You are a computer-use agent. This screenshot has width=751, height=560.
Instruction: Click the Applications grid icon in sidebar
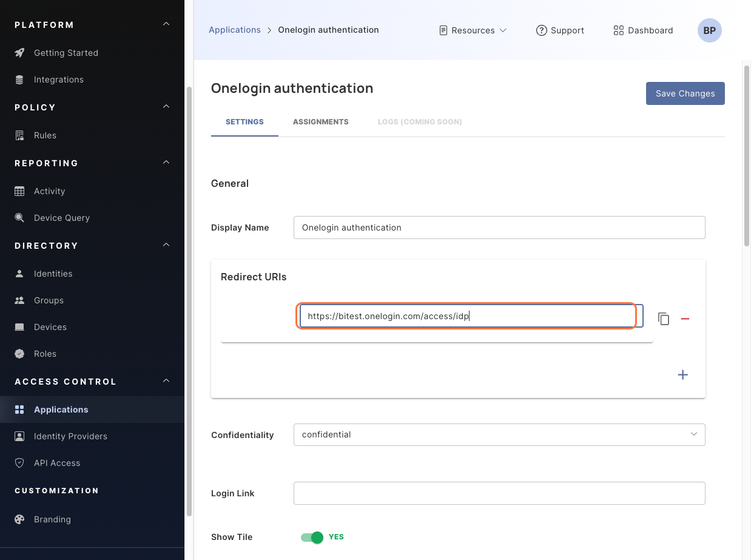pyautogui.click(x=19, y=410)
